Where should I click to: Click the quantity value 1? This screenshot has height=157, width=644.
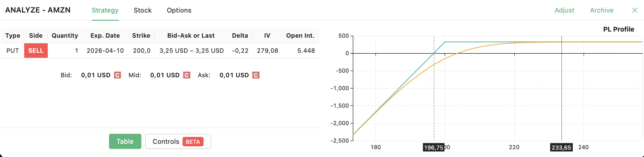coord(76,51)
